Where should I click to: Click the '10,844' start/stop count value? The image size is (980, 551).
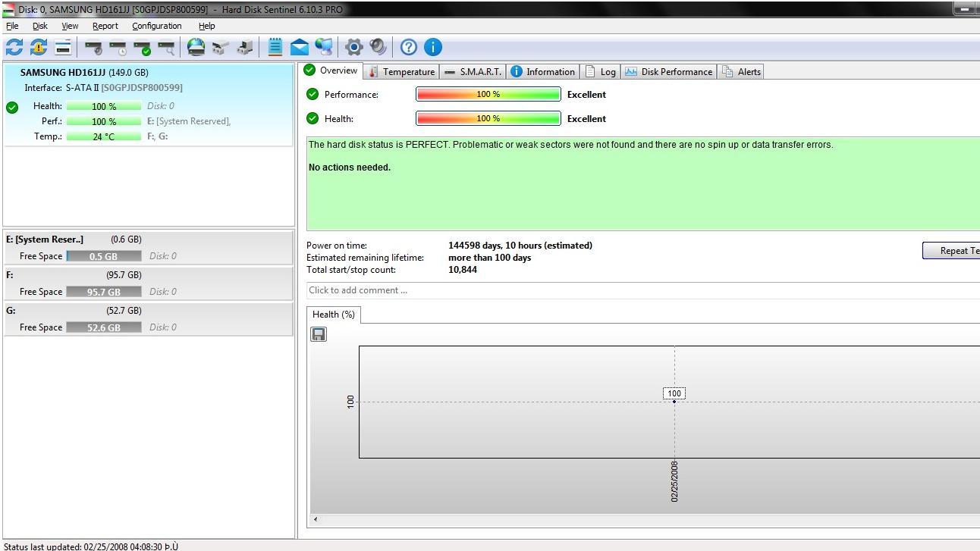tap(463, 270)
